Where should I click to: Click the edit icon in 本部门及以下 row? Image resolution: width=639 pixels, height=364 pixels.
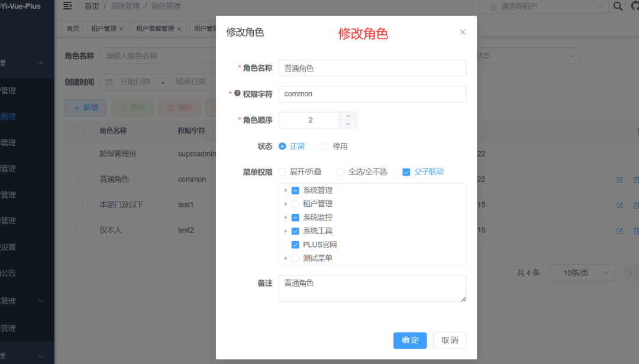(619, 205)
